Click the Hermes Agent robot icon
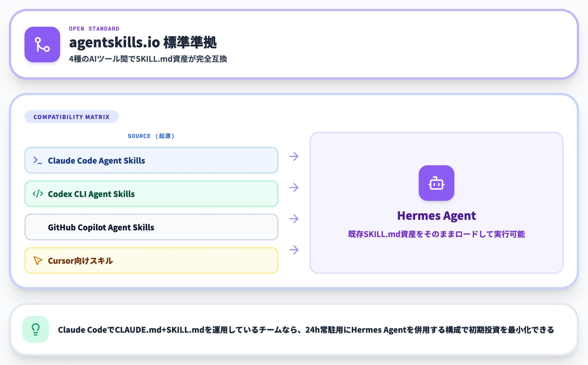Viewport: 588px width, 365px height. click(436, 183)
